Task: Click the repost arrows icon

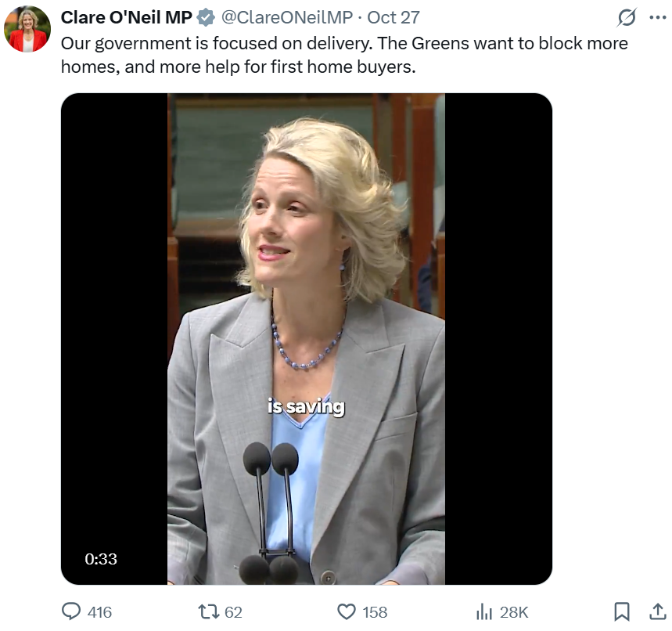Action: 208,611
